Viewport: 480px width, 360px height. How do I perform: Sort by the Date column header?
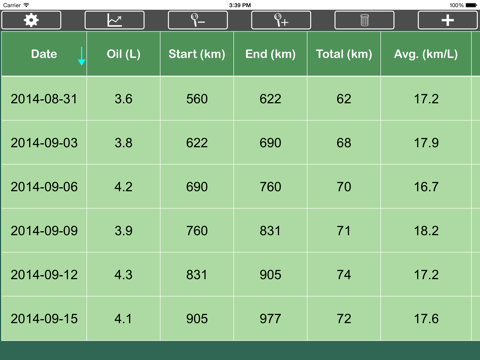point(44,54)
